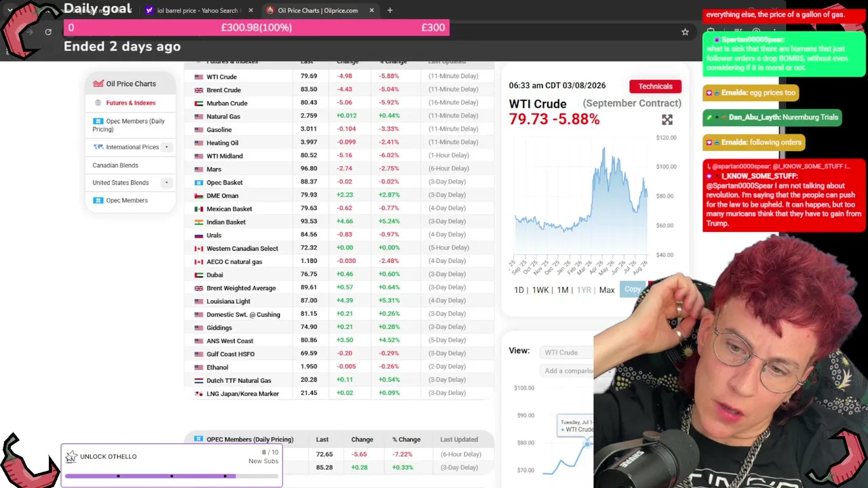
Task: Click the Oman flag beside DME Oman
Action: pos(199,196)
